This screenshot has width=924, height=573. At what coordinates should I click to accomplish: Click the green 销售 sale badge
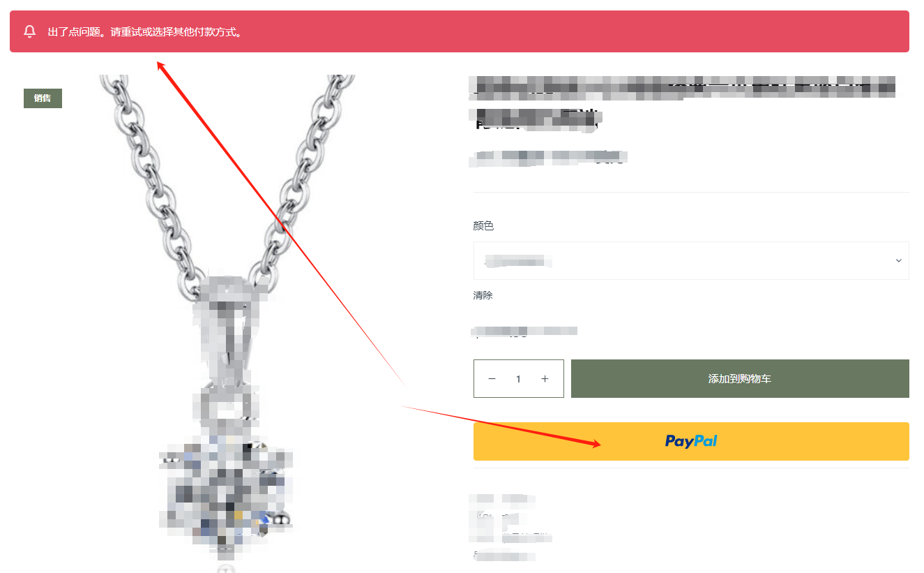click(43, 98)
